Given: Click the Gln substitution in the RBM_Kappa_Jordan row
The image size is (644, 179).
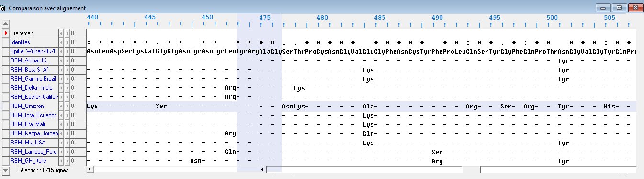Looking at the screenshot, I should coord(368,133).
